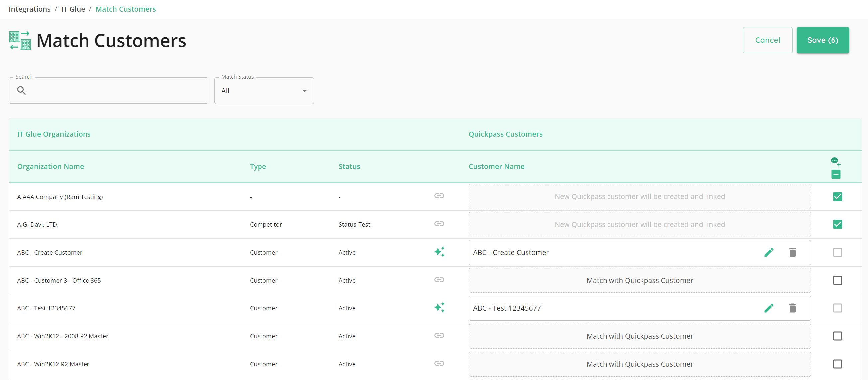The width and height of the screenshot is (868, 380).
Task: Click sparkle auto-match icon for ABC - Create Customer
Action: 439,252
